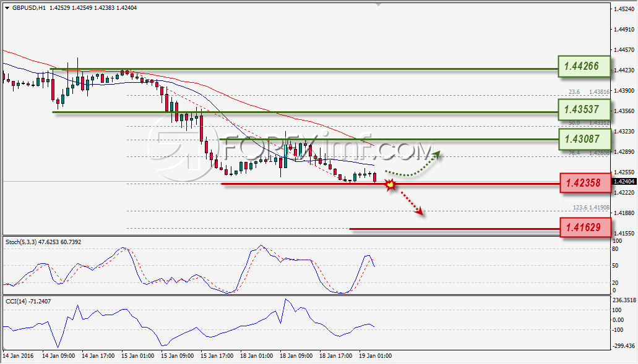Click the time axis label 14 Jan 09:00
The height and width of the screenshot is (364, 638).
coord(58,356)
